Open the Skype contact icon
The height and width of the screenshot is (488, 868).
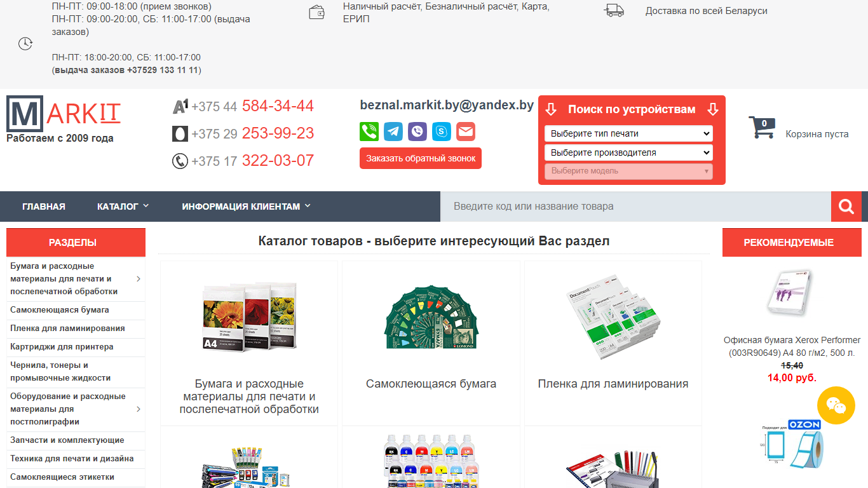pos(442,132)
